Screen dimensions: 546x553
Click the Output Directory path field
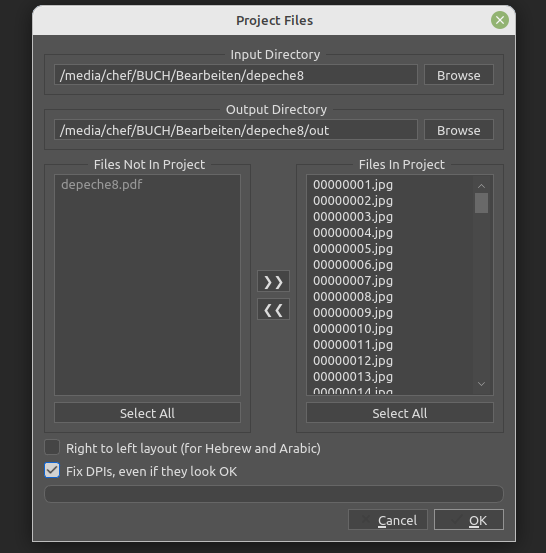(x=236, y=130)
